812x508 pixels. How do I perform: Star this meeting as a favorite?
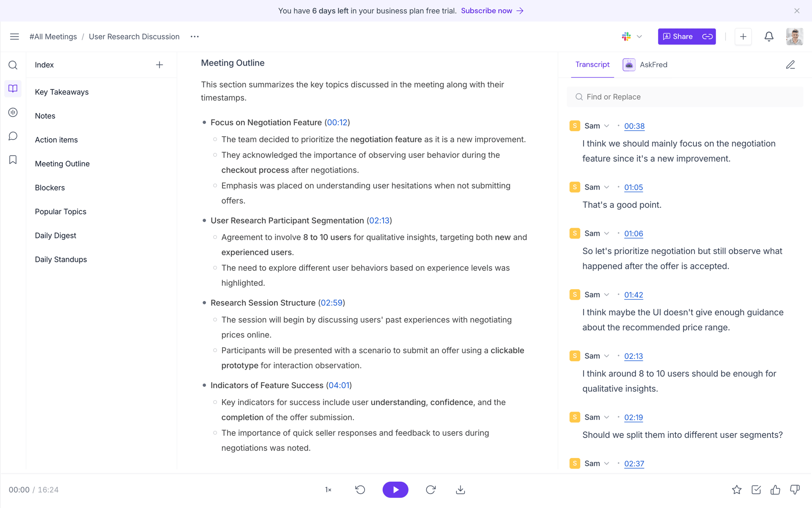pyautogui.click(x=737, y=490)
